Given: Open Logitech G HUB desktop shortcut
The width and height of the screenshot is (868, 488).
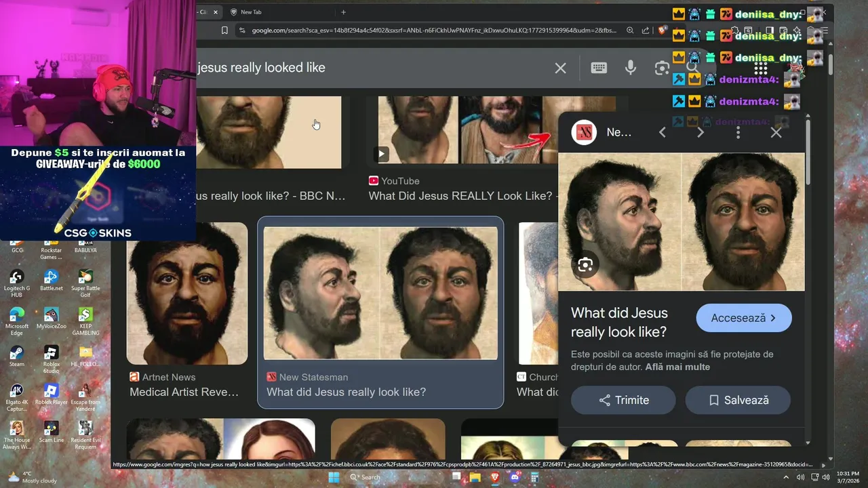Looking at the screenshot, I should point(16,283).
